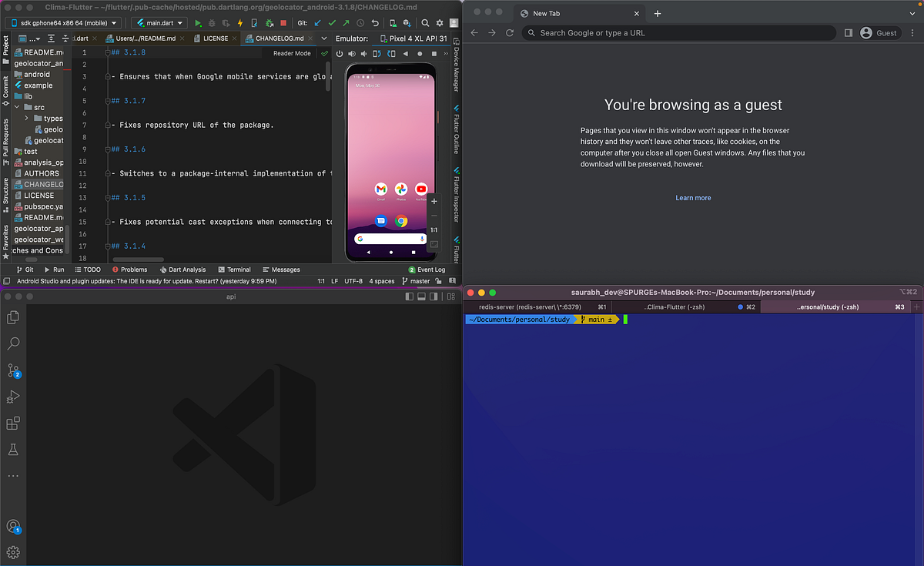This screenshot has width=924, height=566.
Task: Open the main.dart run configuration dropdown
Action: coord(159,22)
